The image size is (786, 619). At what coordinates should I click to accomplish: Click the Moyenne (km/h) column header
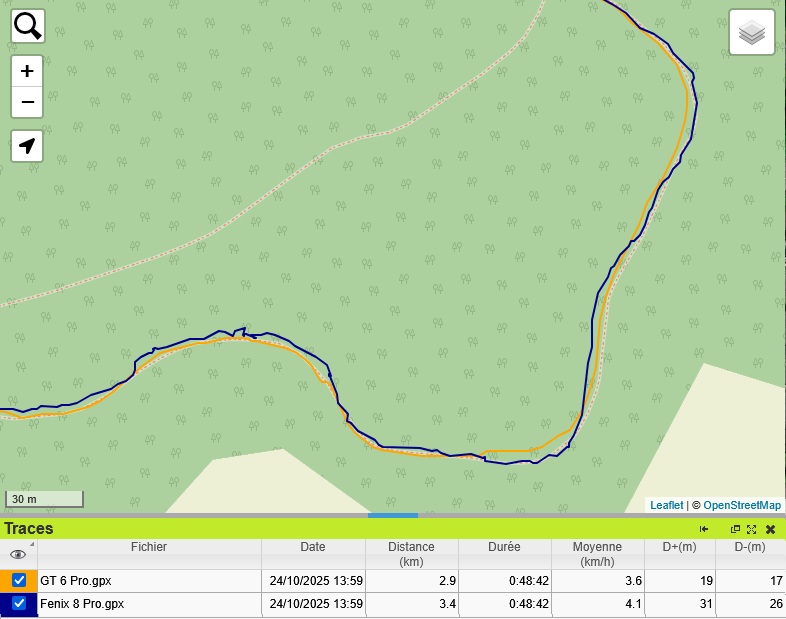point(597,554)
